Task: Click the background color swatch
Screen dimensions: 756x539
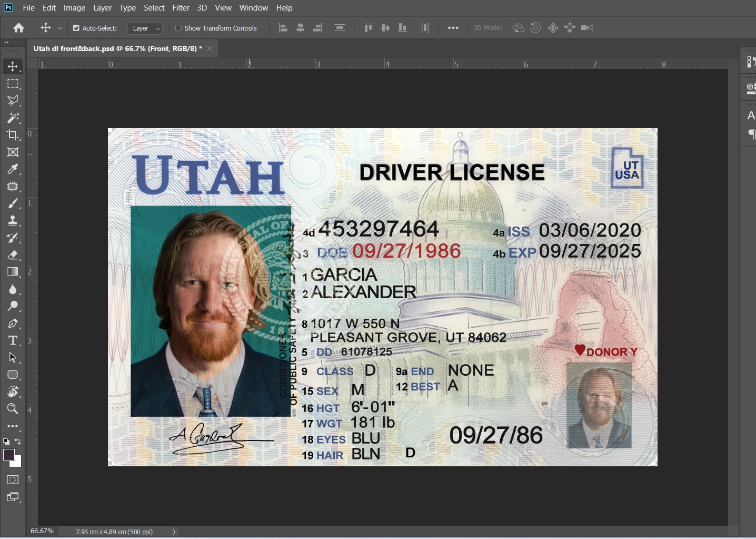Action: tap(18, 463)
